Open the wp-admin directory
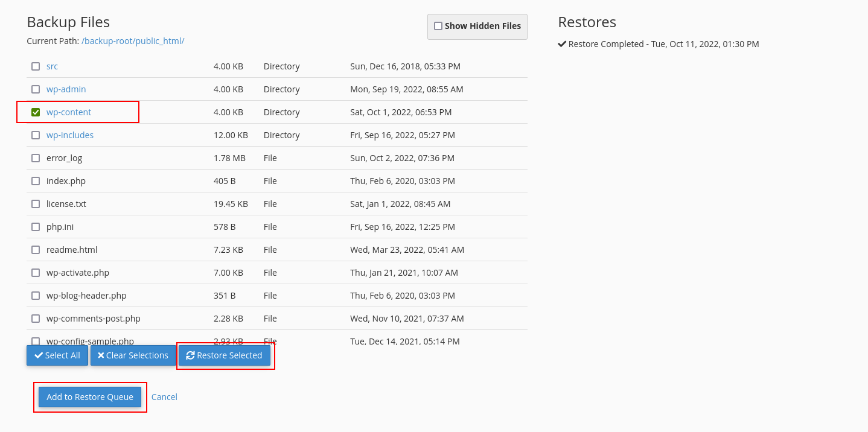Screen dimensions: 868x432 point(66,89)
